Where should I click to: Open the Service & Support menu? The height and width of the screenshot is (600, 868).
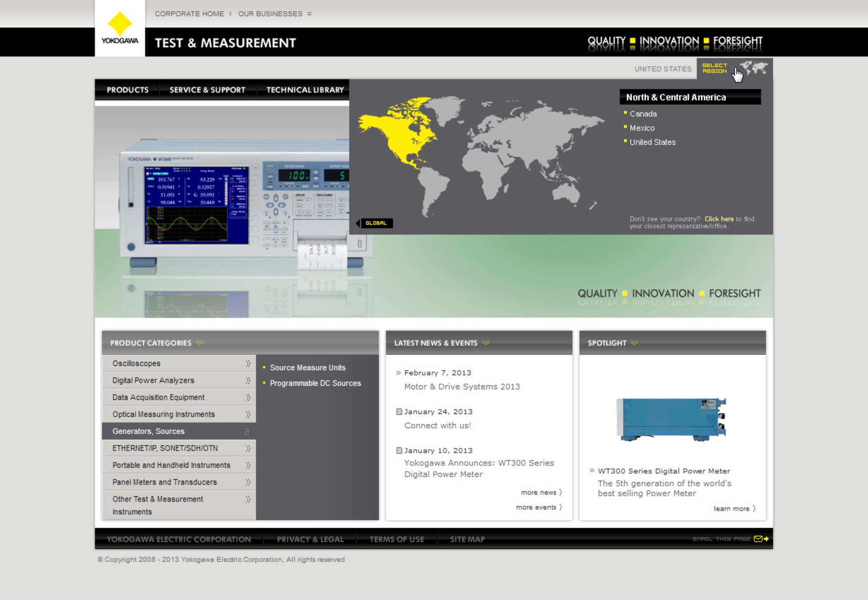(207, 90)
